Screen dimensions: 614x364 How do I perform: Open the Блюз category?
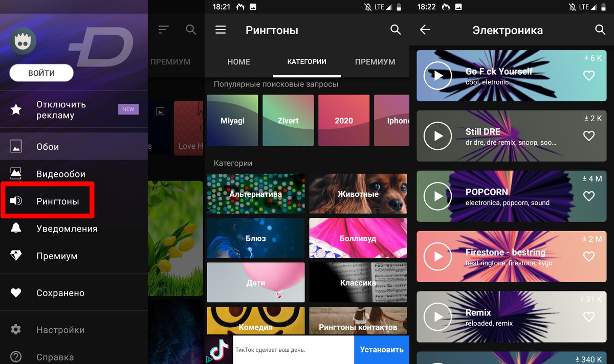point(256,238)
